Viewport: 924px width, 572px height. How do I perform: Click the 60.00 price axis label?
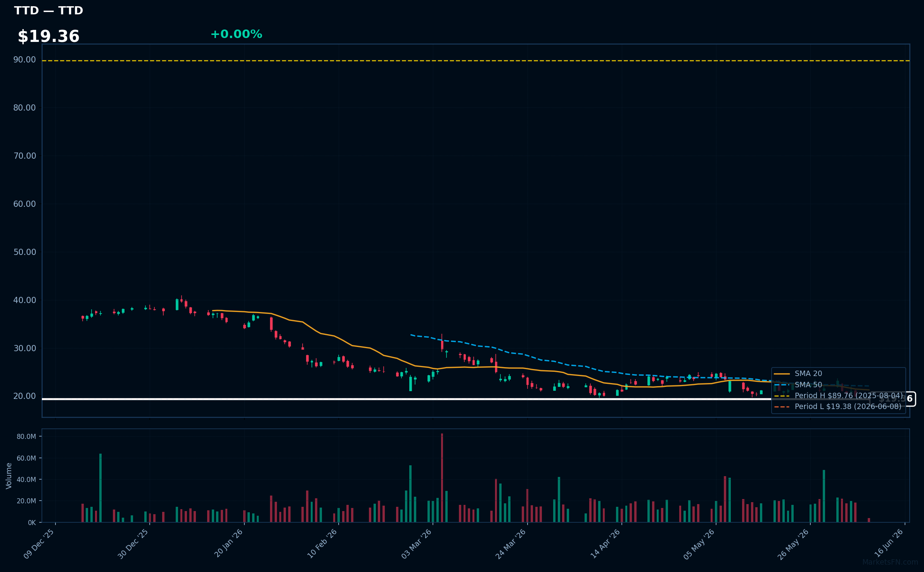click(x=24, y=204)
